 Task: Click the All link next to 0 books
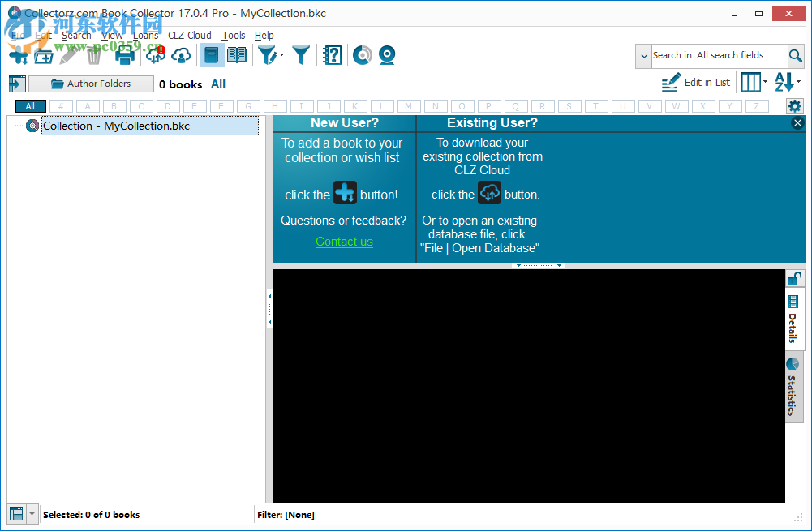point(218,84)
